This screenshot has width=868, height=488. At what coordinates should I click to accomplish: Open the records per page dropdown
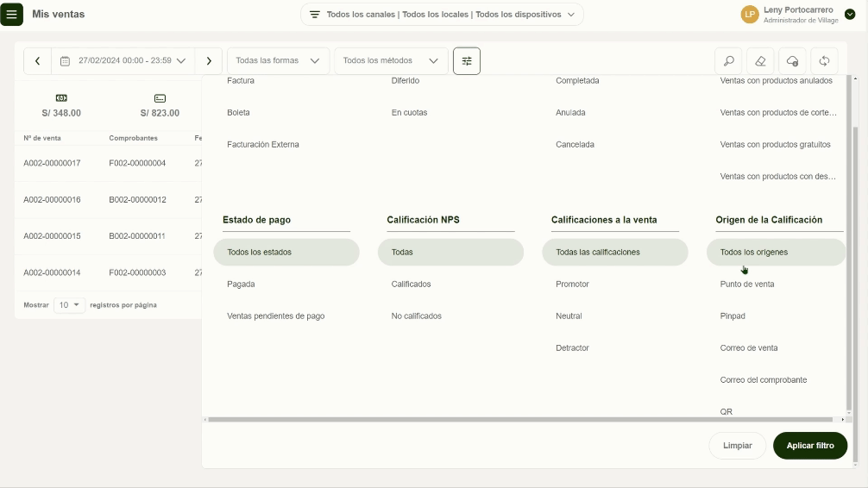point(69,305)
